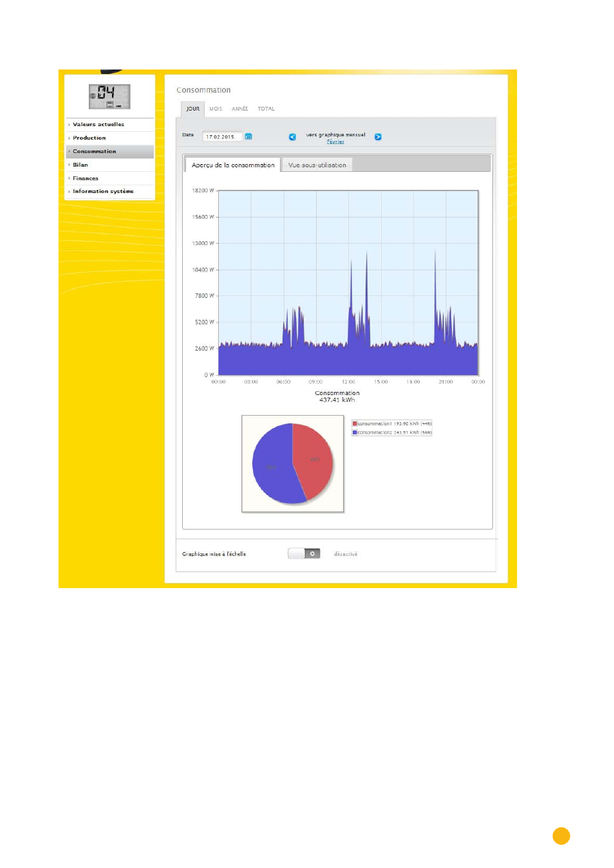The height and width of the screenshot is (868, 614).
Task: Click the 18200 W axis label
Action: 203,191
